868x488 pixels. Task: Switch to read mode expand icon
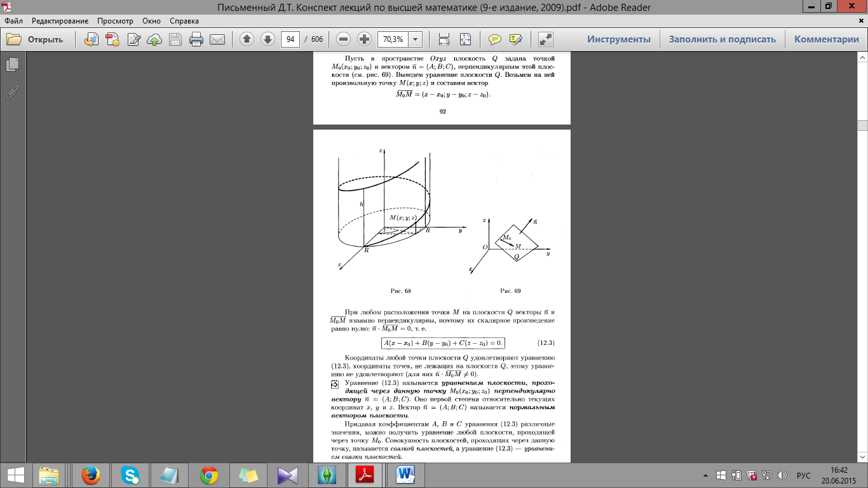(545, 39)
